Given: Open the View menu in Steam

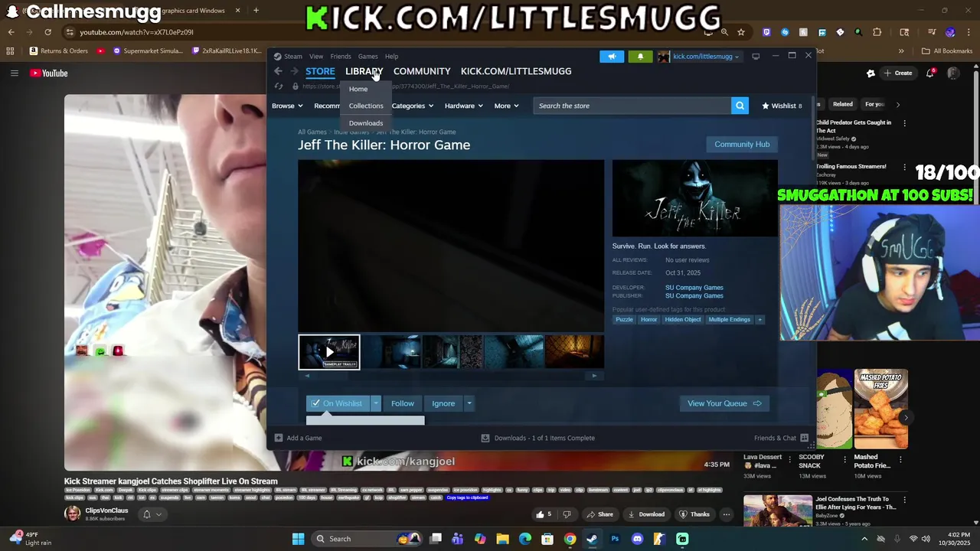Looking at the screenshot, I should 316,56.
